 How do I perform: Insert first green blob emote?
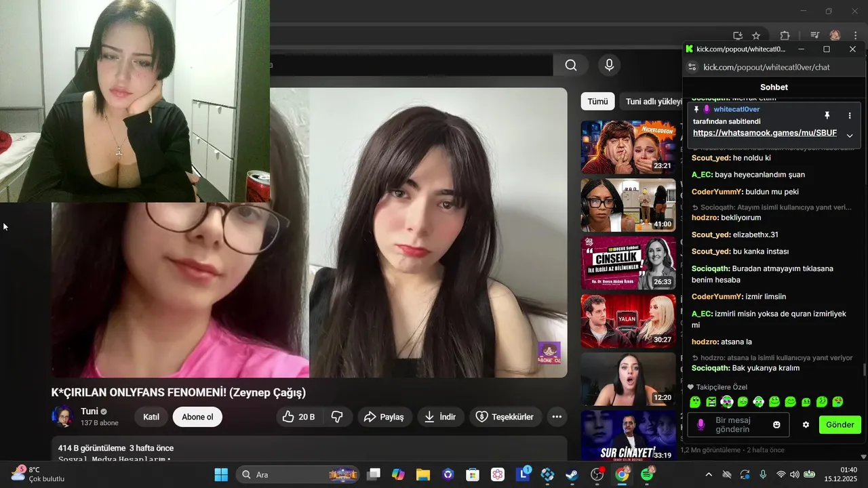coord(695,402)
